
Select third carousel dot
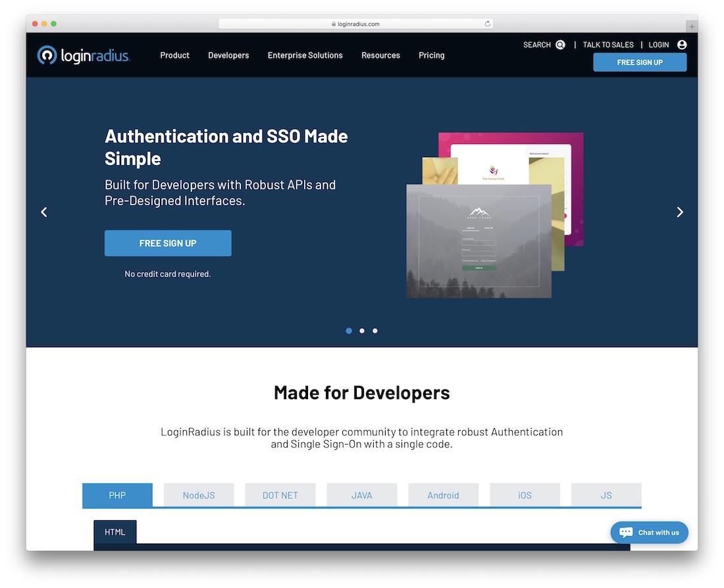[x=375, y=330]
